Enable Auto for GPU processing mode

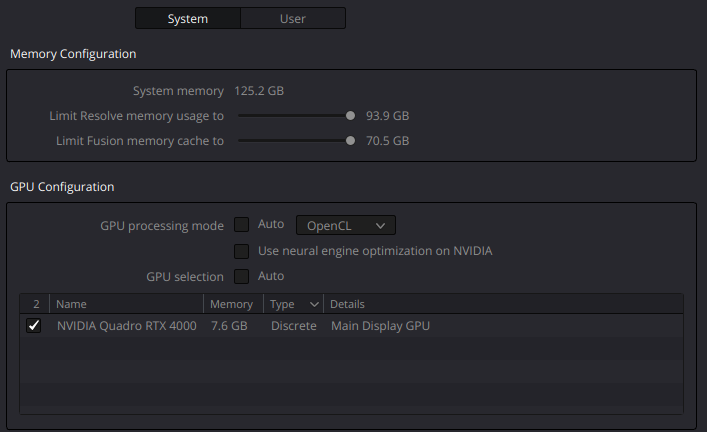pyautogui.click(x=241, y=225)
